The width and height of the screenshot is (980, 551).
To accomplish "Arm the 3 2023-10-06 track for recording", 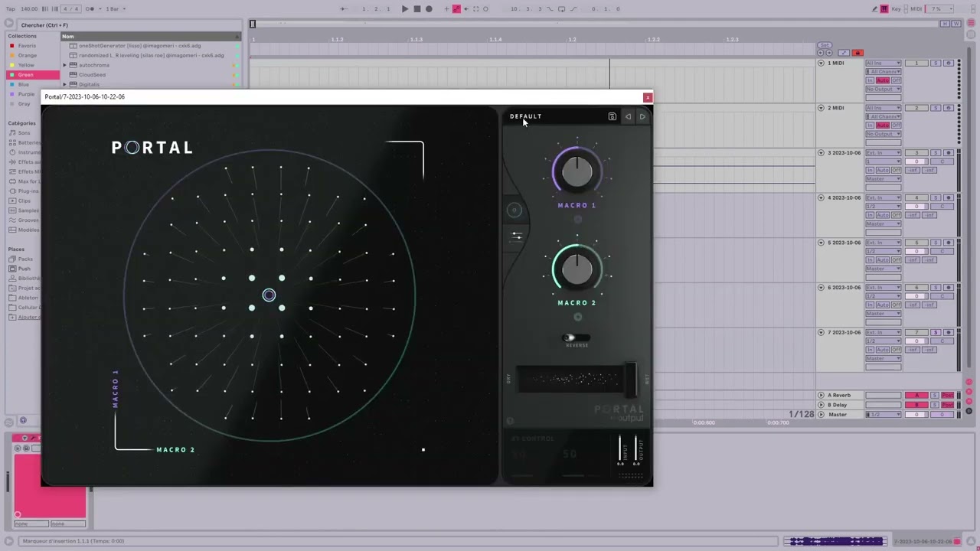I will (x=949, y=153).
